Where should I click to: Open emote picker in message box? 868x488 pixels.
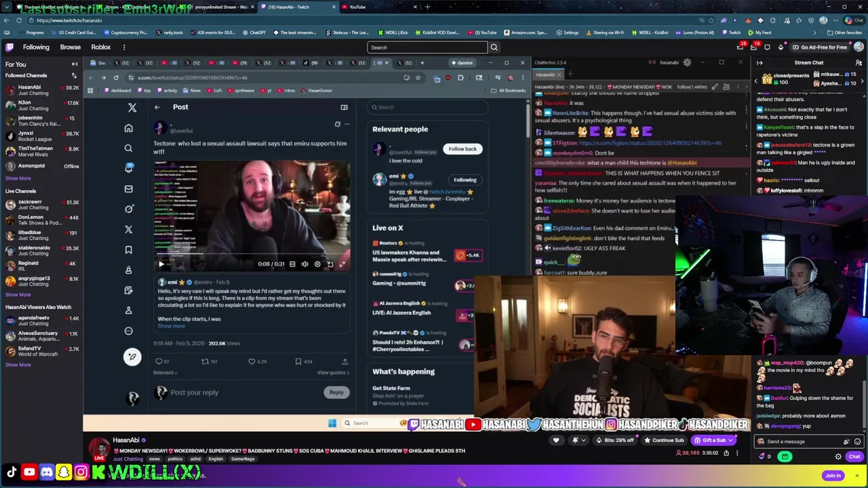[x=857, y=441]
